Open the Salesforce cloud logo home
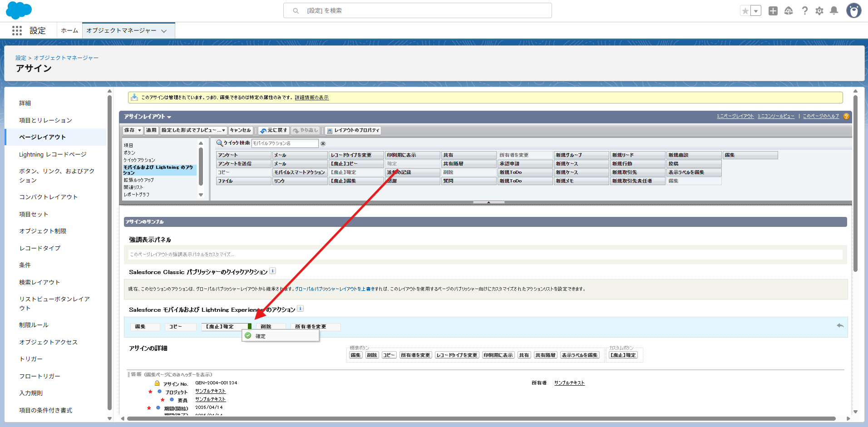 (19, 10)
